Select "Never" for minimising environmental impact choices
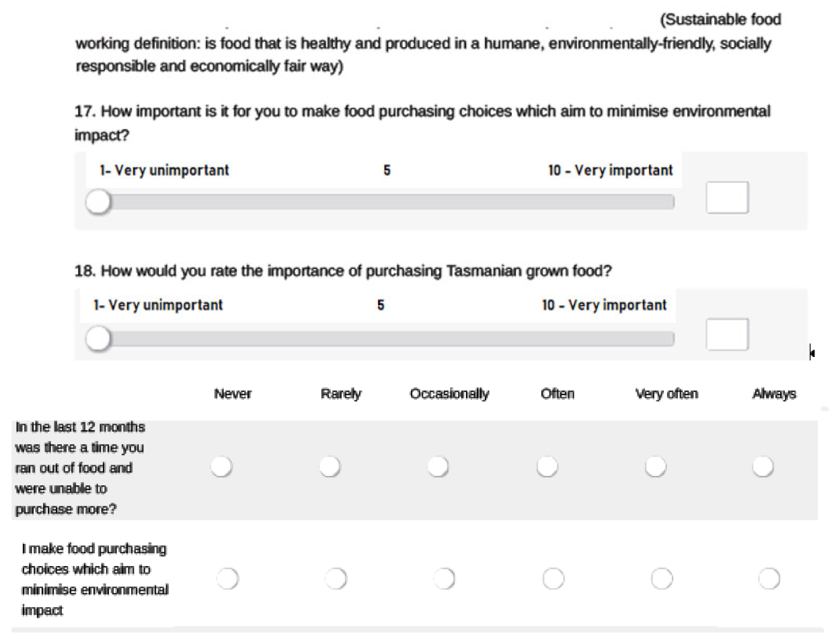The image size is (840, 644). click(x=227, y=577)
